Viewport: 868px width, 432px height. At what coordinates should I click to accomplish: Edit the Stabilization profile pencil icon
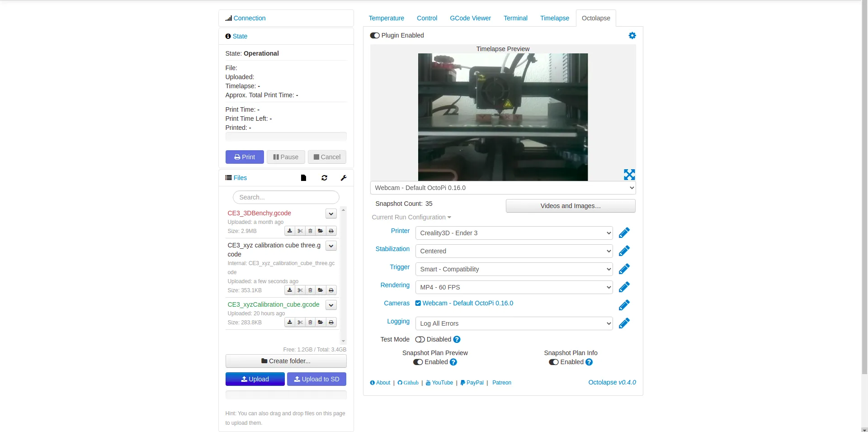tap(624, 251)
